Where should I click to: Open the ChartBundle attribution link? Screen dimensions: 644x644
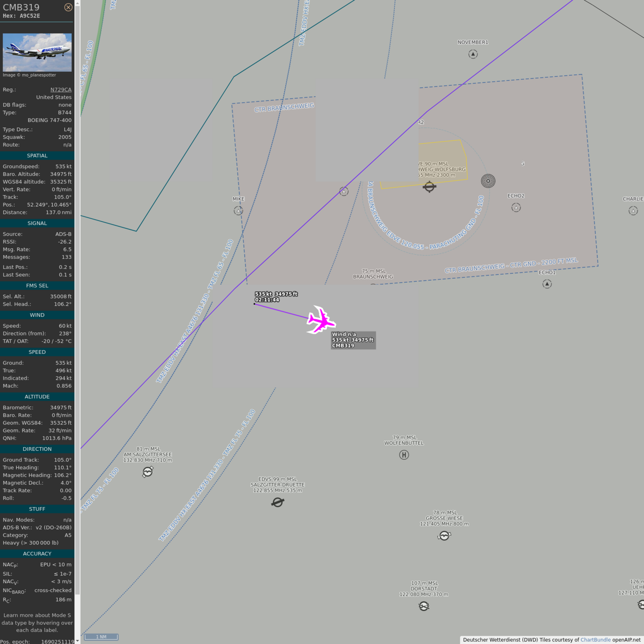click(595, 640)
